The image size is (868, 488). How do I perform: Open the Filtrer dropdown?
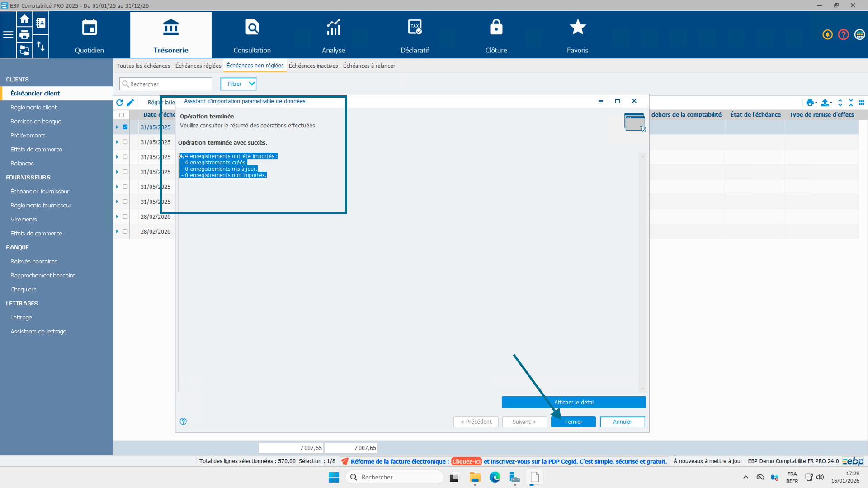(x=238, y=84)
